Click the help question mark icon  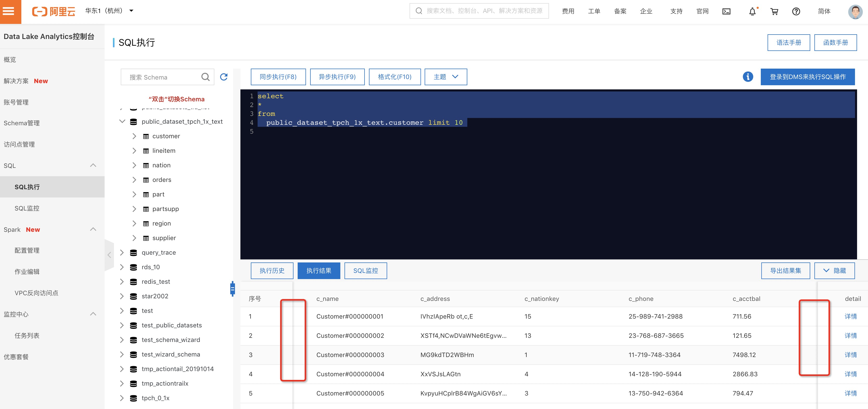point(796,11)
